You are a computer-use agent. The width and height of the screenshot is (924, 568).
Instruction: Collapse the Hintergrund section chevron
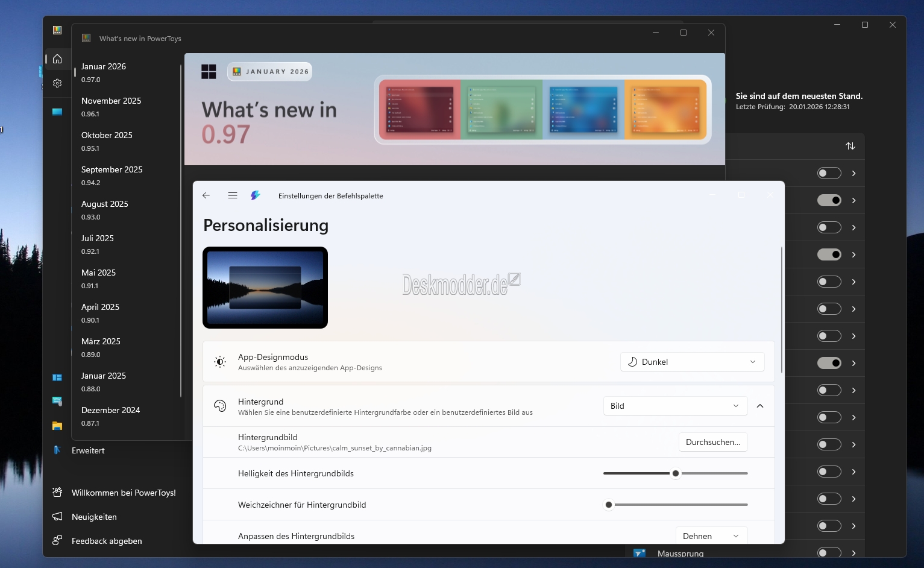coord(760,406)
